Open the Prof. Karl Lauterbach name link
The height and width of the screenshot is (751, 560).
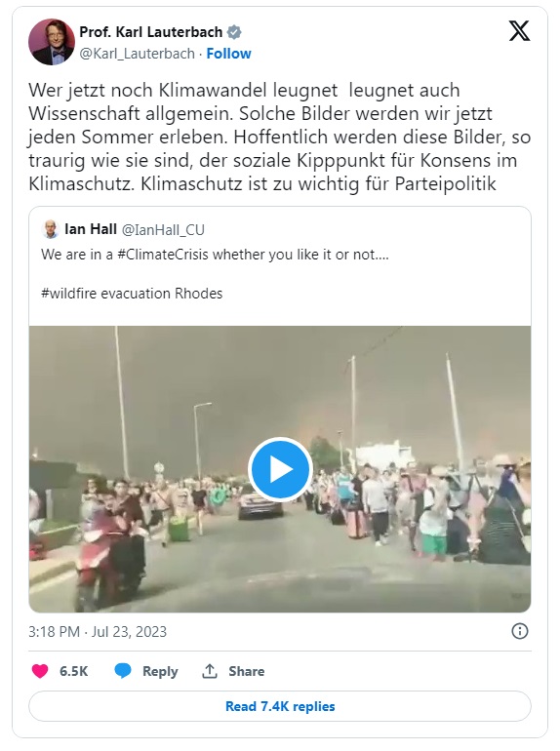151,32
